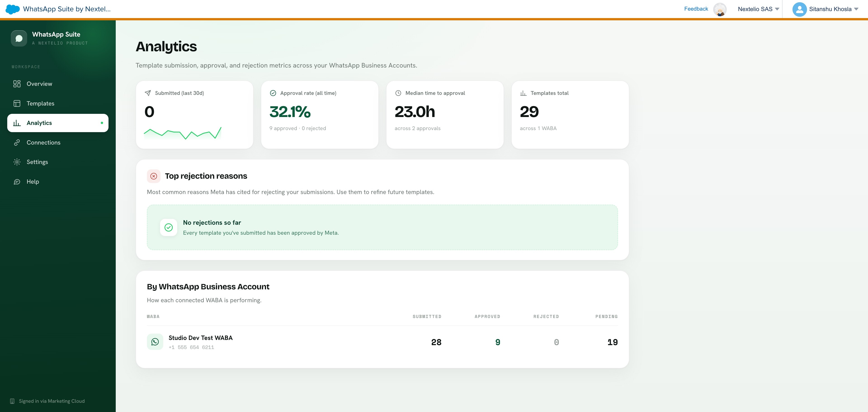Click the paper plane icon on Submitted card
Screen dimensions: 868x412
[148, 93]
